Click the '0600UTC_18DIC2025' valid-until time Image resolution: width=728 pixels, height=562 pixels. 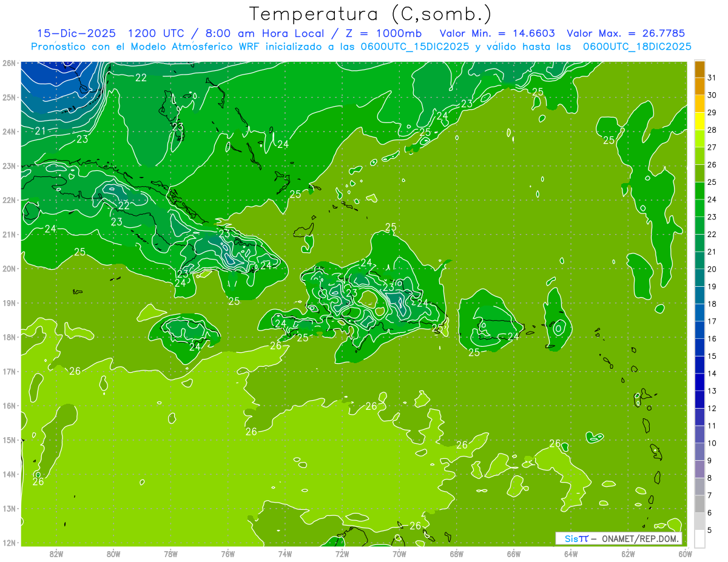click(637, 47)
